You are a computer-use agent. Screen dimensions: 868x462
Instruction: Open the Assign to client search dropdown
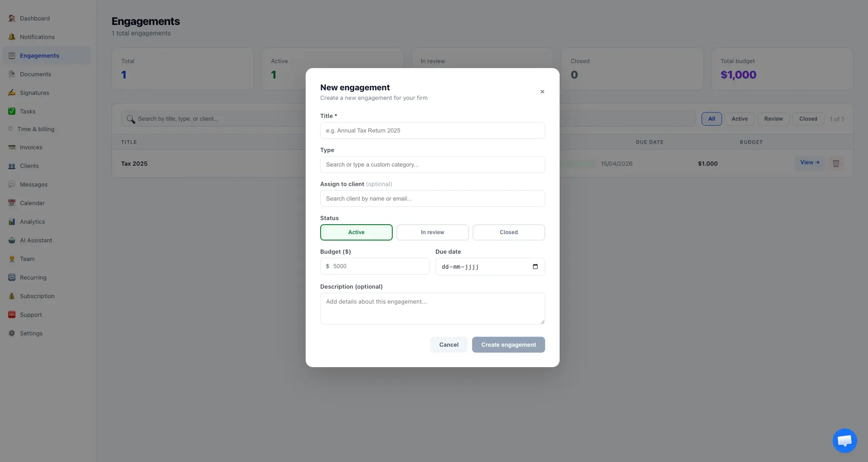(x=432, y=198)
